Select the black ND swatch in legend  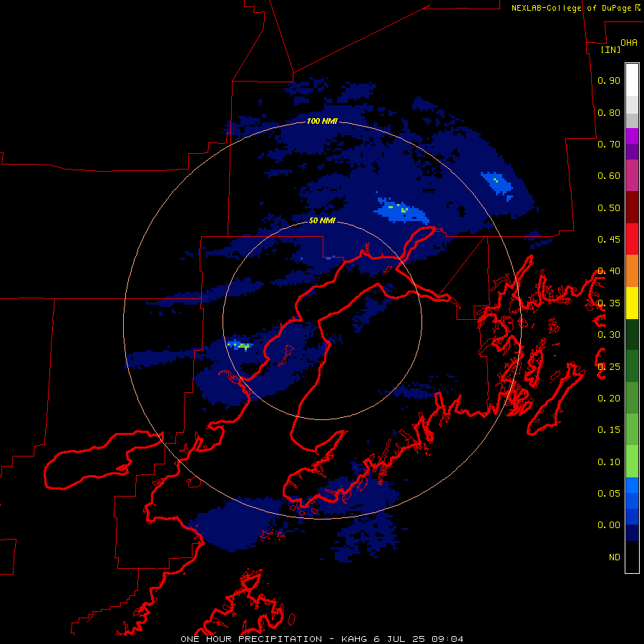(632, 557)
